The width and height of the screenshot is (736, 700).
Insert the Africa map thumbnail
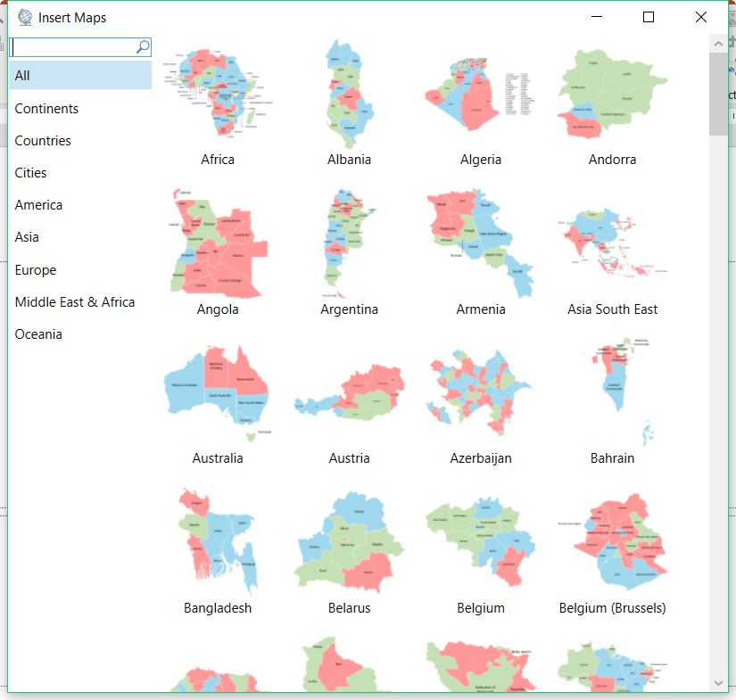pos(218,93)
